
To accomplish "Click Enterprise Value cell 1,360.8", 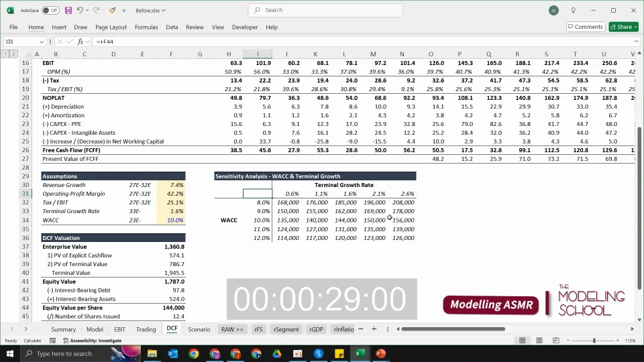I will 171,247.
